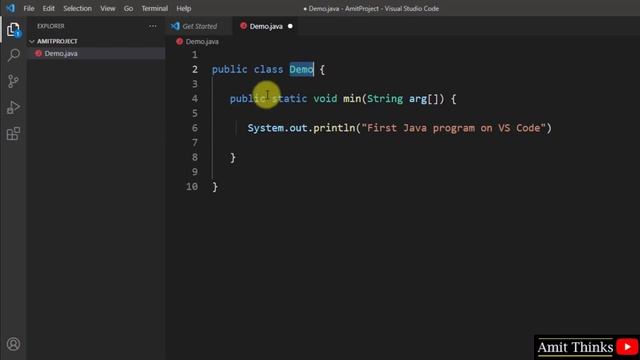Click the closing brace on line 8
Image resolution: width=640 pixels, height=360 pixels.
click(233, 158)
